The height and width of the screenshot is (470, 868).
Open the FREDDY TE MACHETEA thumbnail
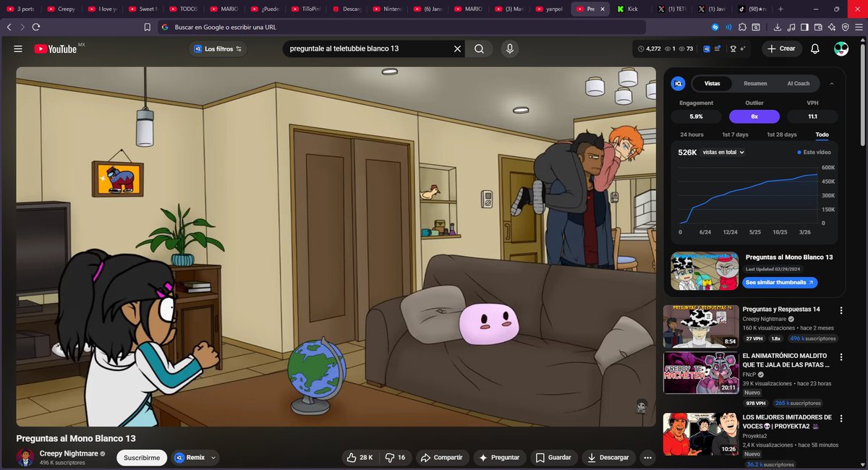coord(700,373)
